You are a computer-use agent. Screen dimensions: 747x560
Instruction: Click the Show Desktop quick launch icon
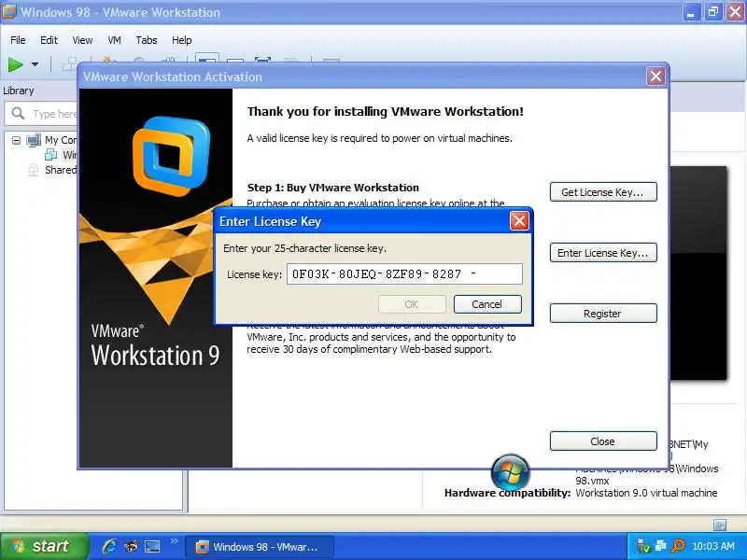point(152,546)
